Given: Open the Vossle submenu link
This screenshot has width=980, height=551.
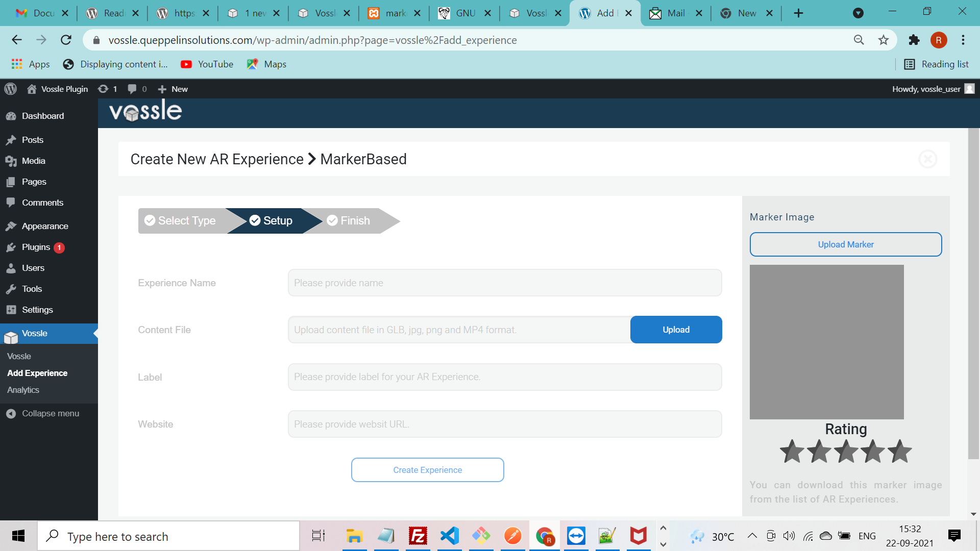Looking at the screenshot, I should [19, 356].
